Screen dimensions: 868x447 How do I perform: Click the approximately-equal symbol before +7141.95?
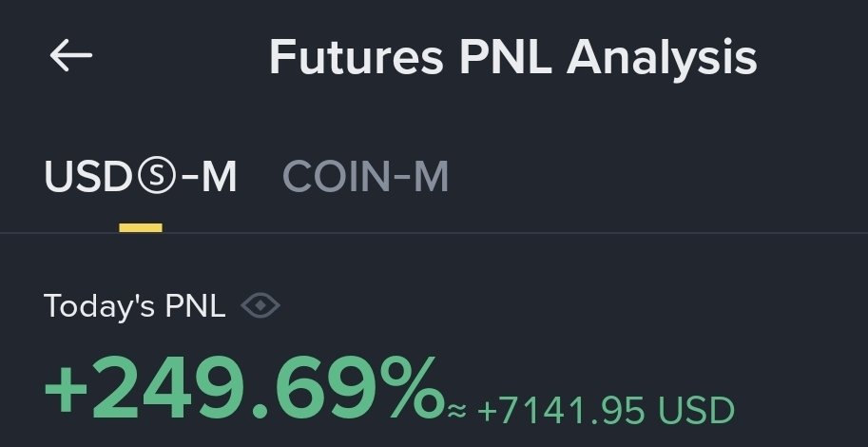pyautogui.click(x=457, y=411)
